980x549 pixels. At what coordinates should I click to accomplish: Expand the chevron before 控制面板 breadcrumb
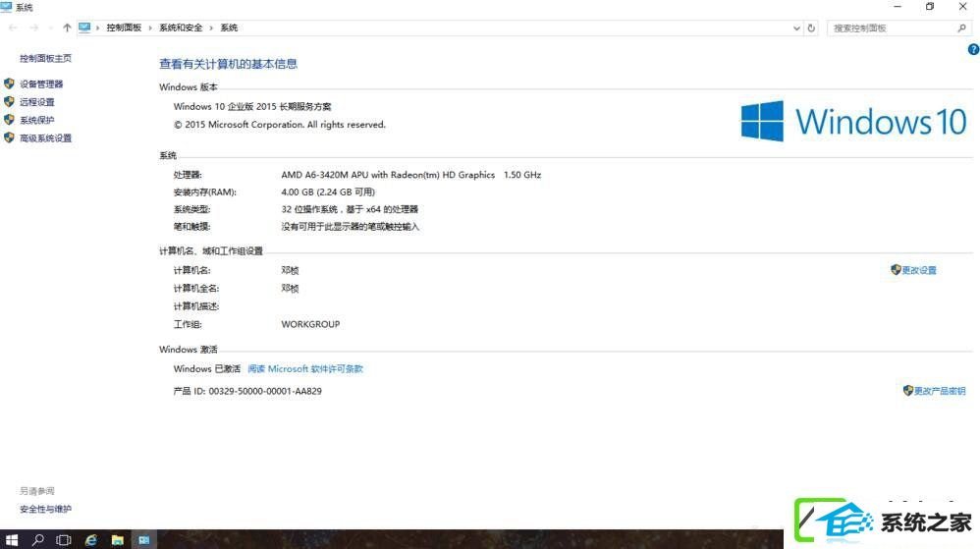point(97,28)
